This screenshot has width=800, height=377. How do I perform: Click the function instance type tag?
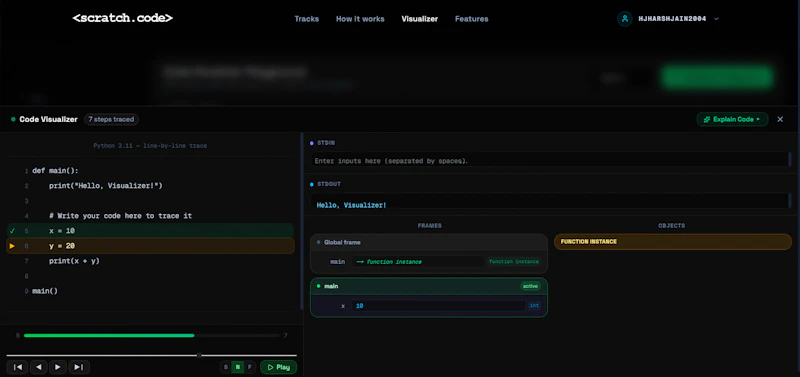tap(514, 262)
